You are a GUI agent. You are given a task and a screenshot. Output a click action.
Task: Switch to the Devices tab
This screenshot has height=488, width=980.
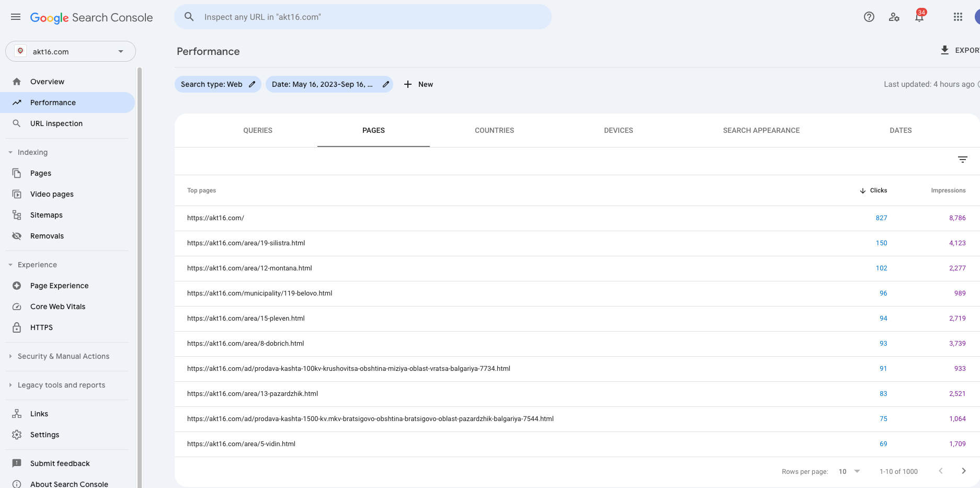pyautogui.click(x=619, y=130)
